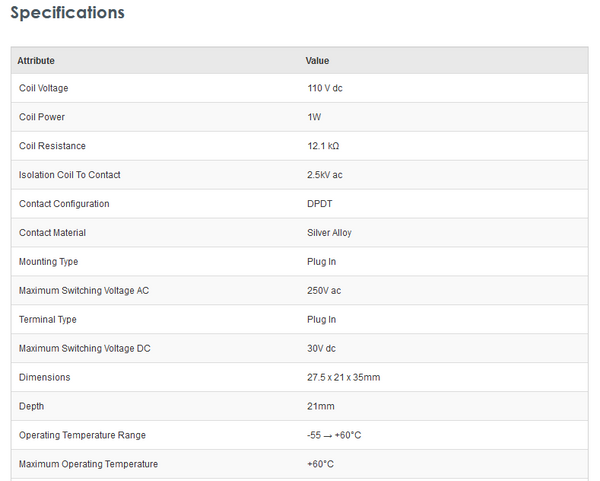Select the Terminal Type label

pos(47,320)
